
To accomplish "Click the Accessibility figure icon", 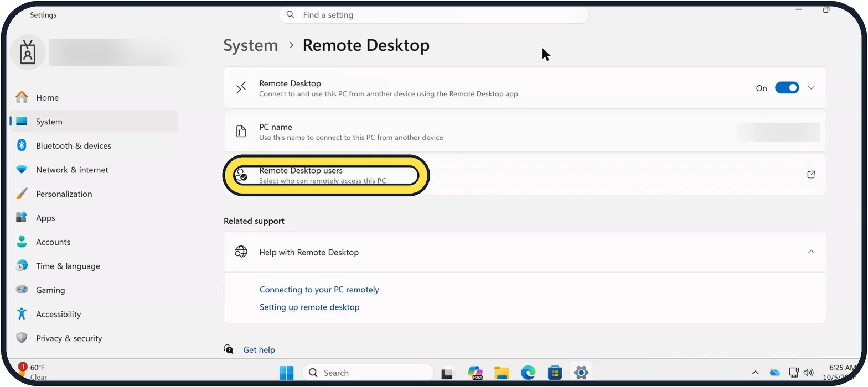I will coord(22,314).
